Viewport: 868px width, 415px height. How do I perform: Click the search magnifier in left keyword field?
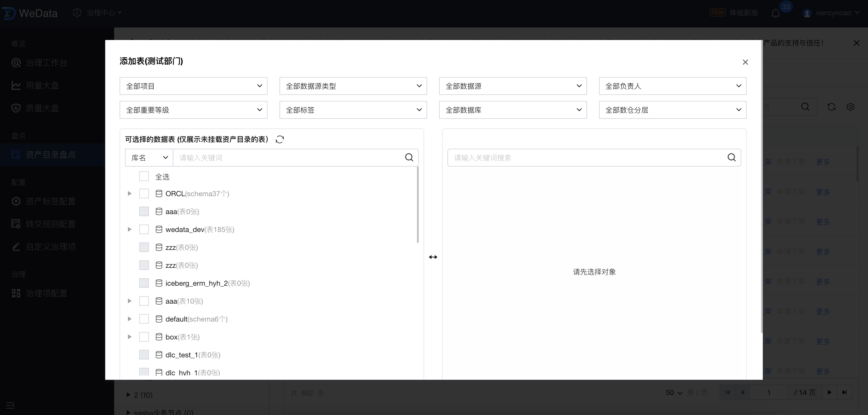pyautogui.click(x=409, y=158)
